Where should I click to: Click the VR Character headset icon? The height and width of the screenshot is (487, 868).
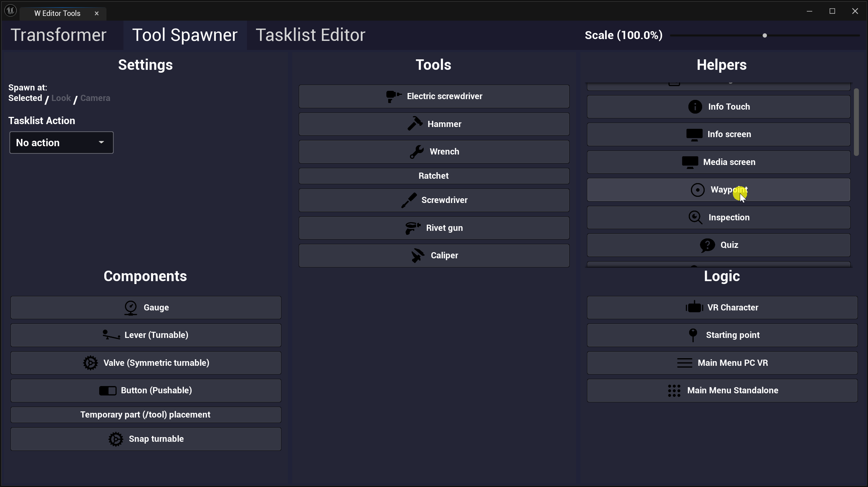tap(694, 307)
